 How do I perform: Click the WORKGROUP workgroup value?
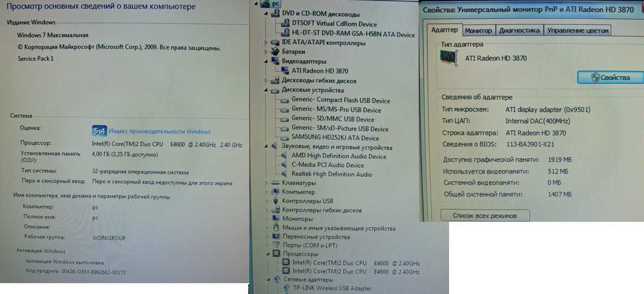[x=109, y=238]
